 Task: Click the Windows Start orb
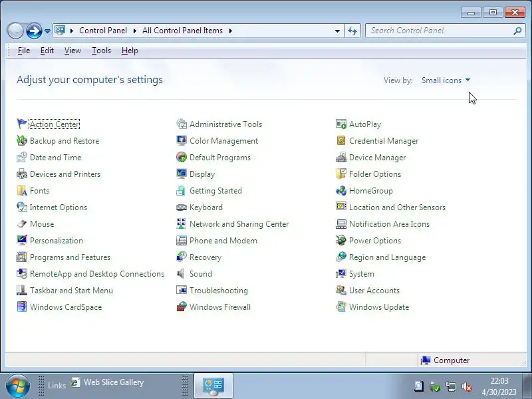[17, 386]
